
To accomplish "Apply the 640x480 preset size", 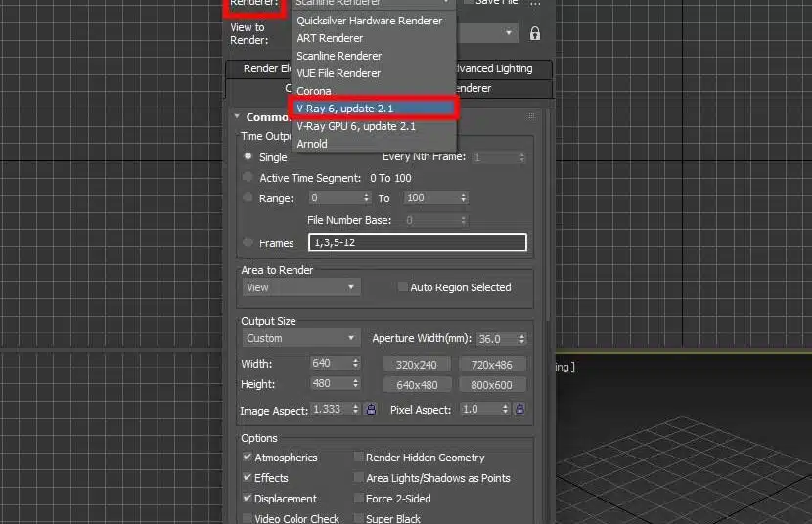I will click(x=417, y=385).
